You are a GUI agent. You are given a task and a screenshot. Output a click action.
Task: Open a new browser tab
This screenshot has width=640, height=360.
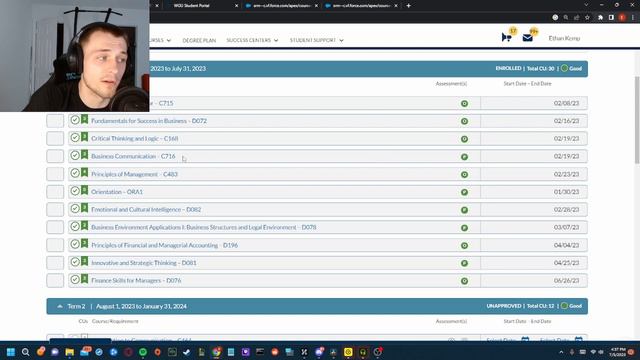(408, 5)
